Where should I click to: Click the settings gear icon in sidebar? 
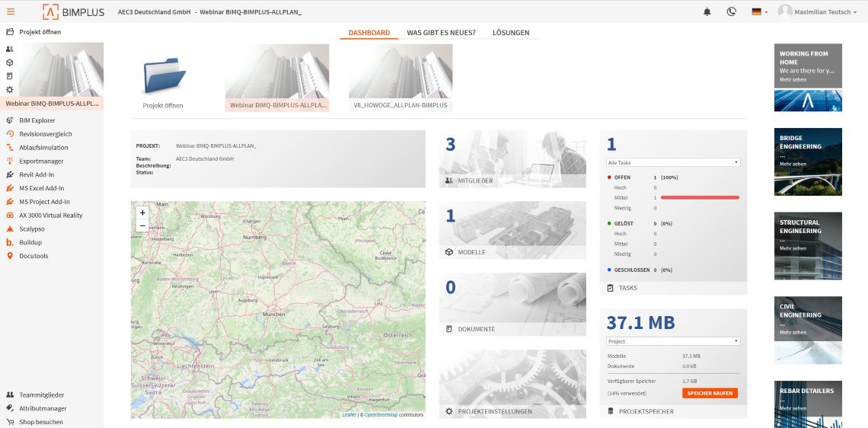(x=9, y=89)
